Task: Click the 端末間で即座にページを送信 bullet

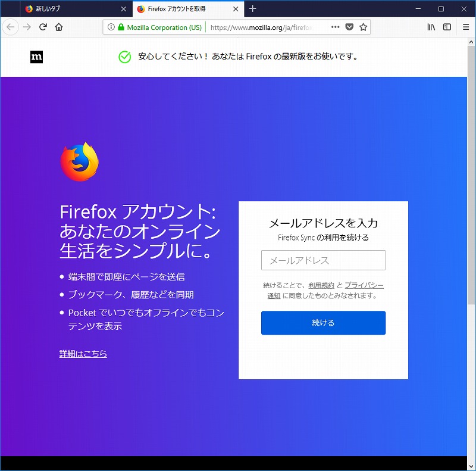Action: click(x=126, y=276)
